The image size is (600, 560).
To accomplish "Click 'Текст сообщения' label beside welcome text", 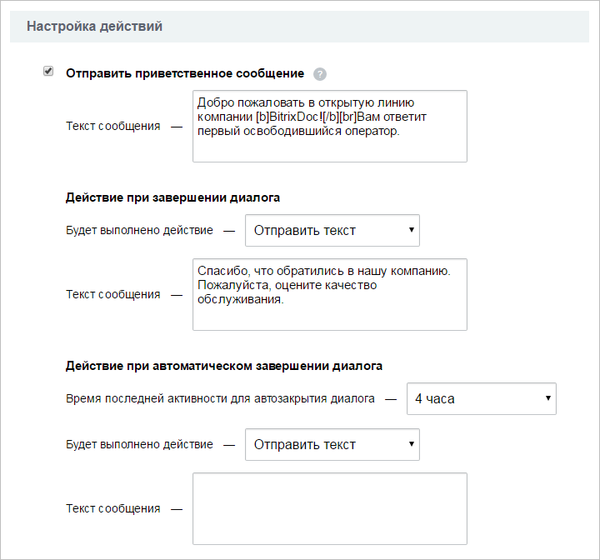I will [113, 126].
